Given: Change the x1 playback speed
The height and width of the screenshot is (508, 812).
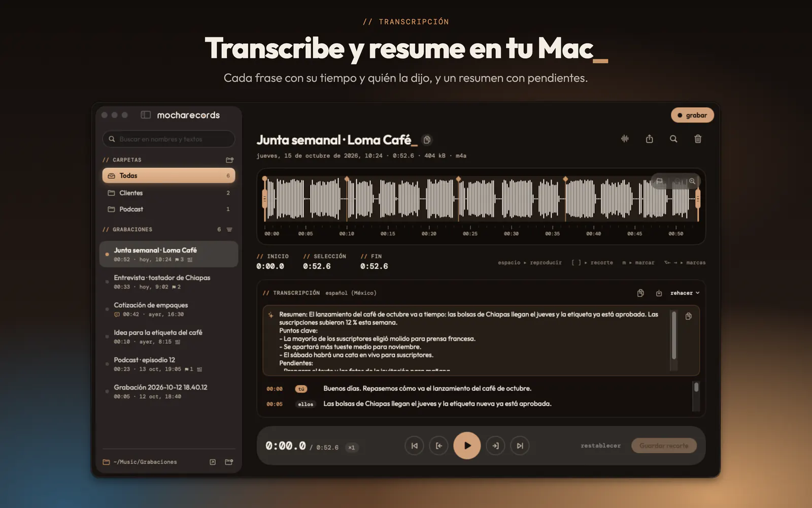Looking at the screenshot, I should click(x=352, y=448).
